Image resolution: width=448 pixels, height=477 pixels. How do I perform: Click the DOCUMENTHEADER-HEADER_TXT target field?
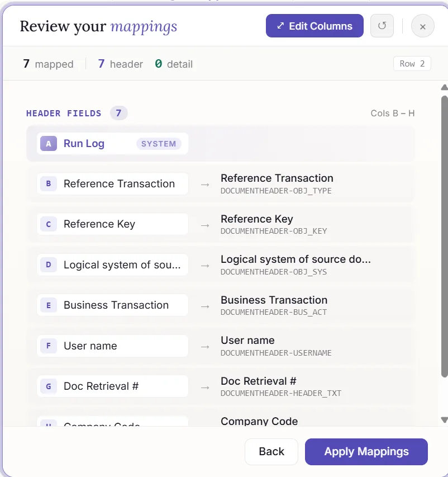(x=281, y=393)
